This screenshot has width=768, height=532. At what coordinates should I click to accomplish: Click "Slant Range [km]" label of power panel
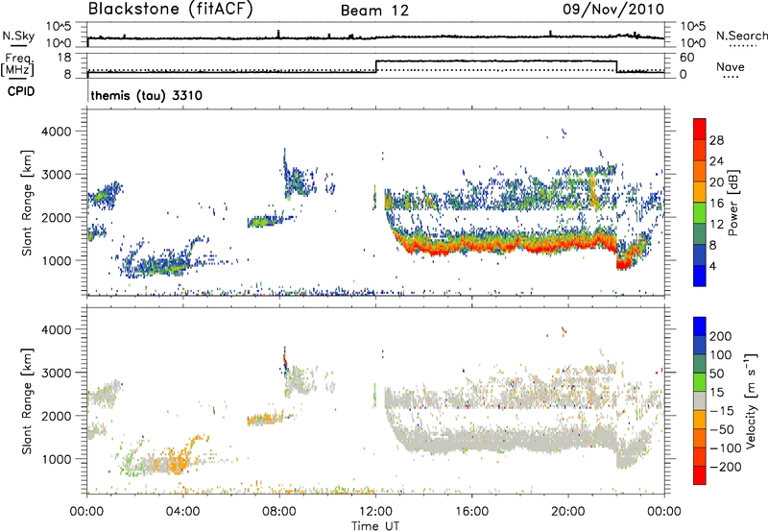pos(27,203)
